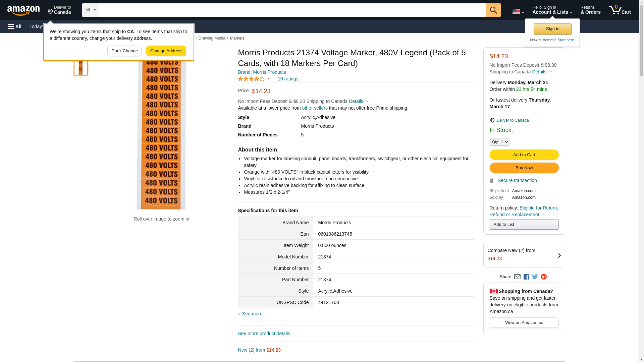Open the country flag language selector
The image size is (644, 362).
click(x=518, y=11)
